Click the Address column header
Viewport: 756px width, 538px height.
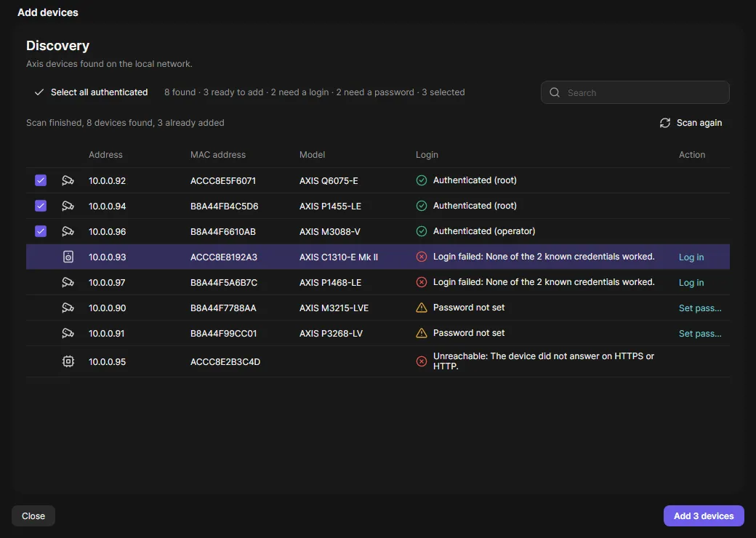[x=105, y=155]
